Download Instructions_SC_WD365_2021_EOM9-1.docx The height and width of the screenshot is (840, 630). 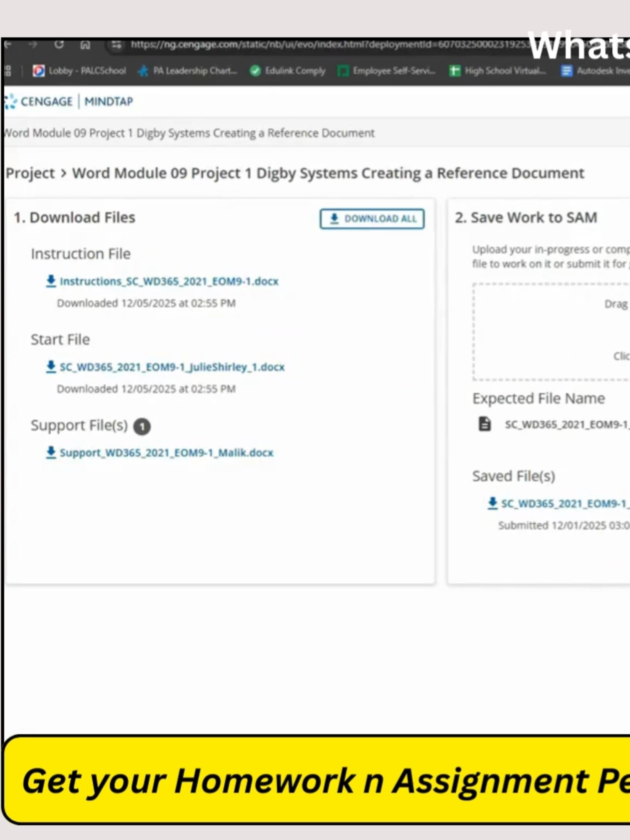(x=162, y=281)
